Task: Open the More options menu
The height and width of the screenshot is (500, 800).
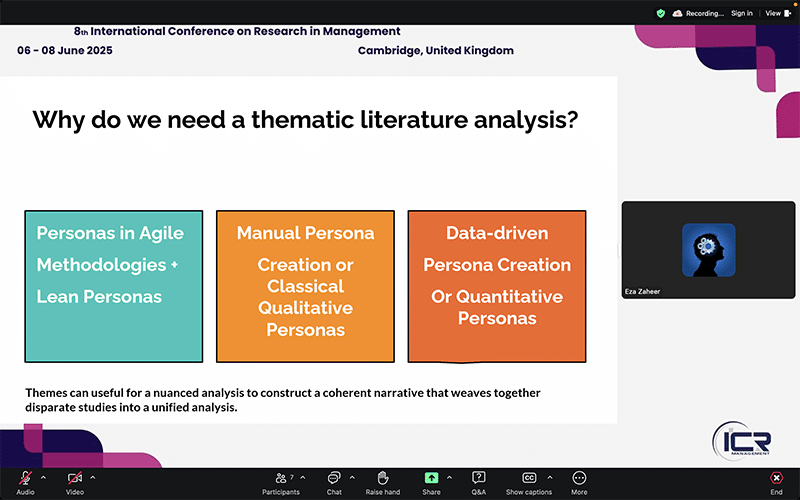Action: coord(579,479)
